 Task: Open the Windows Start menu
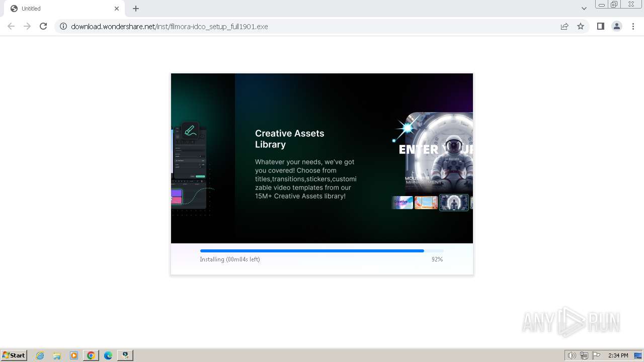click(14, 355)
